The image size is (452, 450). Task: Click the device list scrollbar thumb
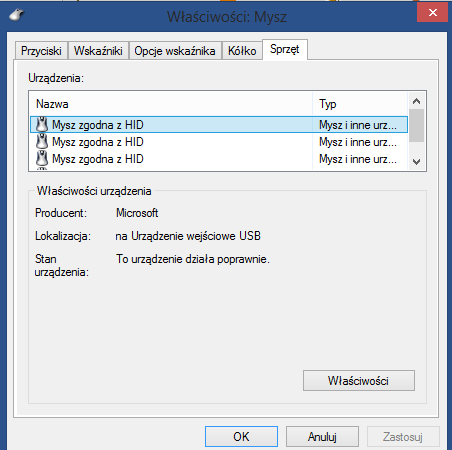pos(416,126)
